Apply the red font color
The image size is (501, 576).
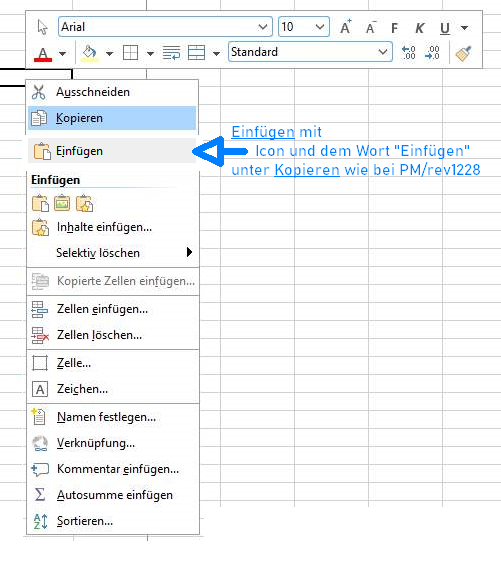pyautogui.click(x=43, y=54)
